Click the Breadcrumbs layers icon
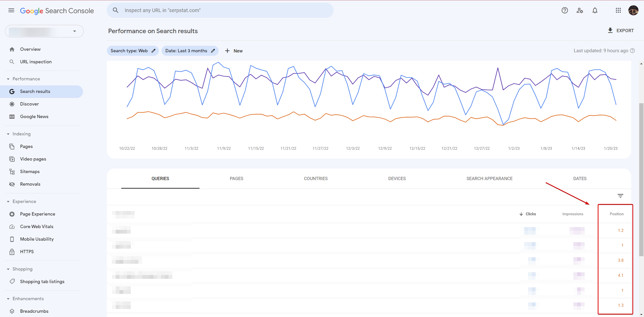The height and width of the screenshot is (317, 644). 12,311
